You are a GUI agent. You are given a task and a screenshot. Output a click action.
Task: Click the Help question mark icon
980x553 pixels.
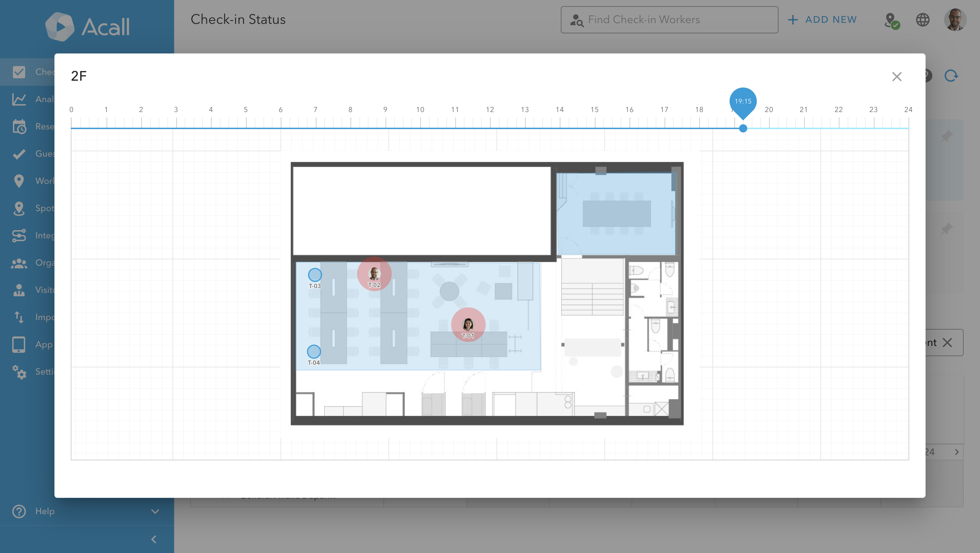[19, 511]
